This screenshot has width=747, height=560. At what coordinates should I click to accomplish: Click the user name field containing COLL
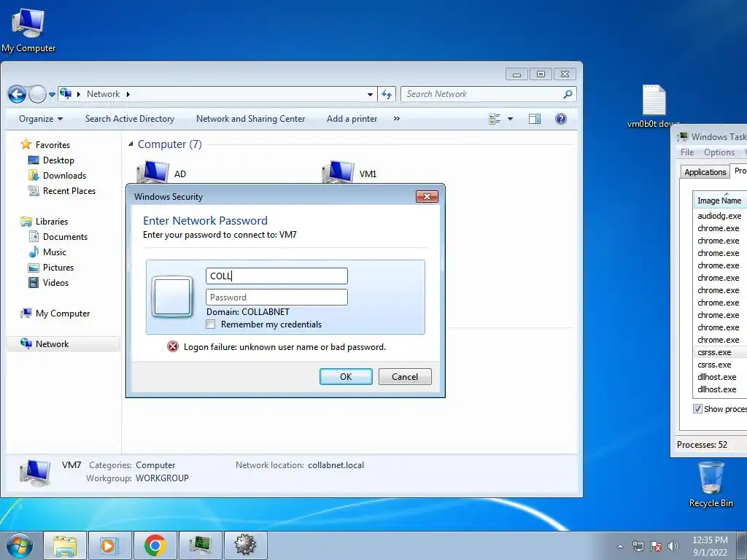[276, 276]
